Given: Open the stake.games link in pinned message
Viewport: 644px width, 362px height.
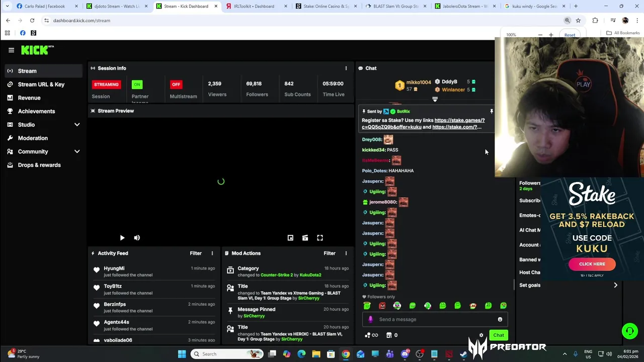Looking at the screenshot, I should (459, 121).
